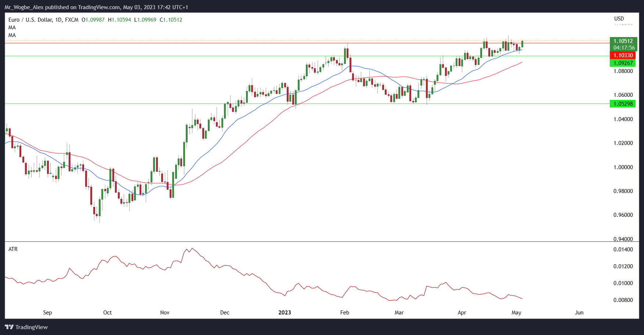Click the Sep label on time axis

click(x=47, y=313)
